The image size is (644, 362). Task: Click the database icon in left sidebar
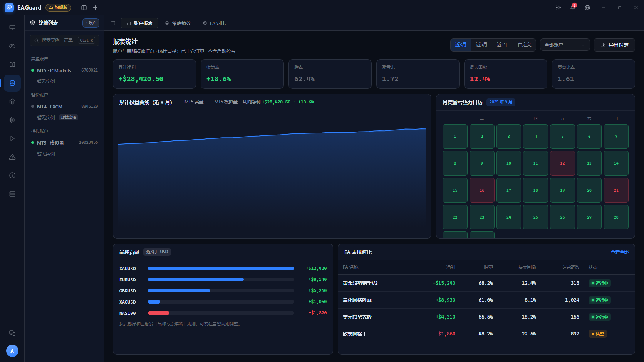[x=12, y=83]
